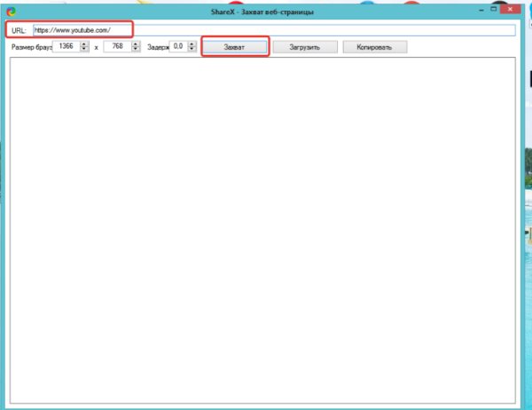Click the Размер брауз label
This screenshot has height=410, width=532.
(x=32, y=47)
